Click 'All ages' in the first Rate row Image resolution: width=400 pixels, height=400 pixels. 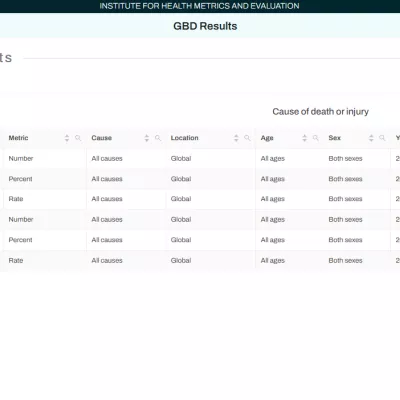tap(273, 199)
